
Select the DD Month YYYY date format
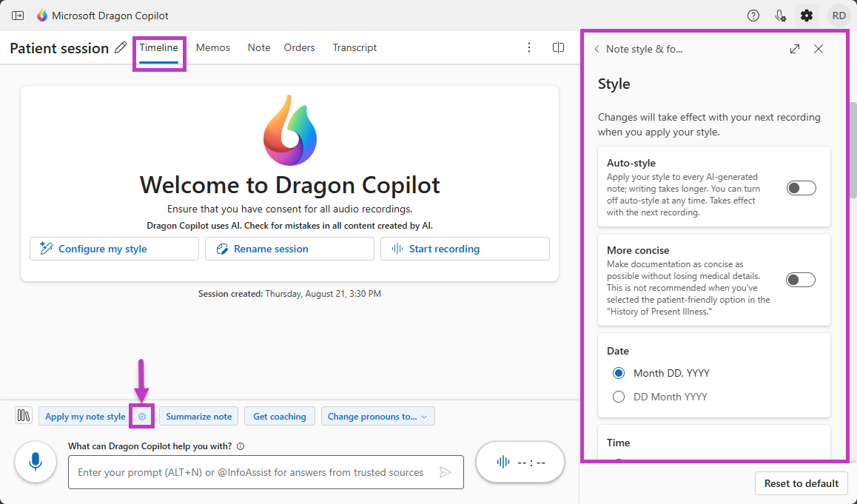coord(618,396)
